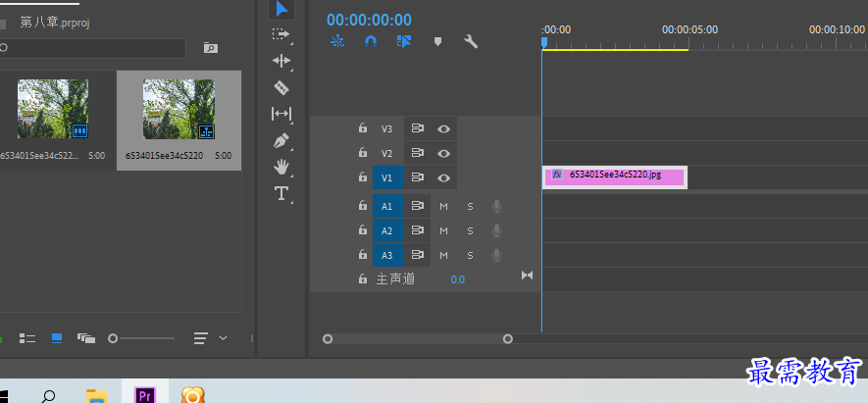Viewport: 868px width, 403px height.
Task: Toggle Linked Selection in timeline
Action: tap(404, 41)
